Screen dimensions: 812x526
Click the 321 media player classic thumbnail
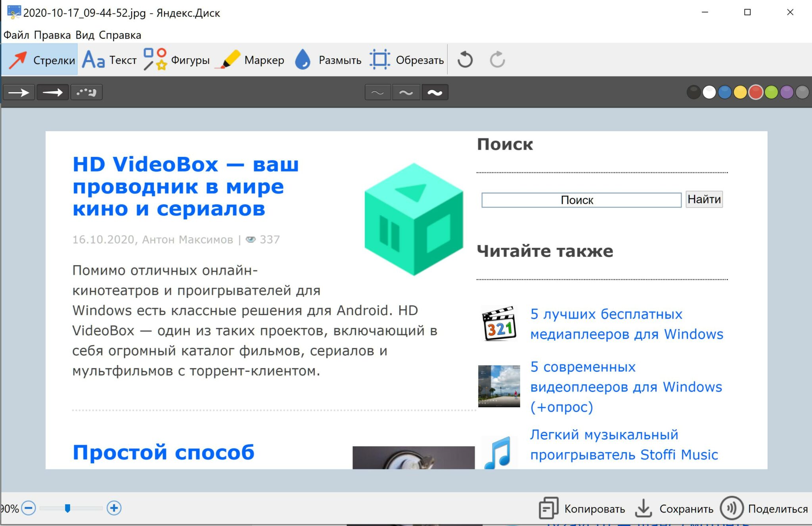tap(499, 323)
